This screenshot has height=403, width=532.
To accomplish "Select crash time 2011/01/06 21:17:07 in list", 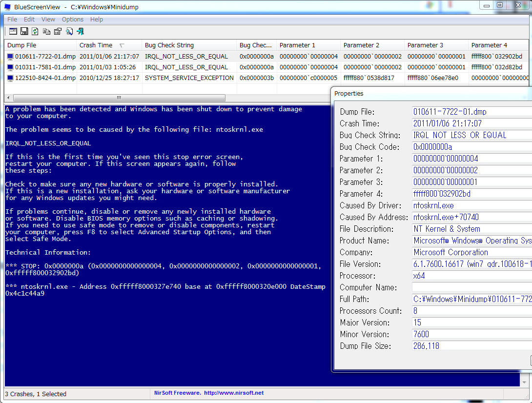I will [109, 57].
